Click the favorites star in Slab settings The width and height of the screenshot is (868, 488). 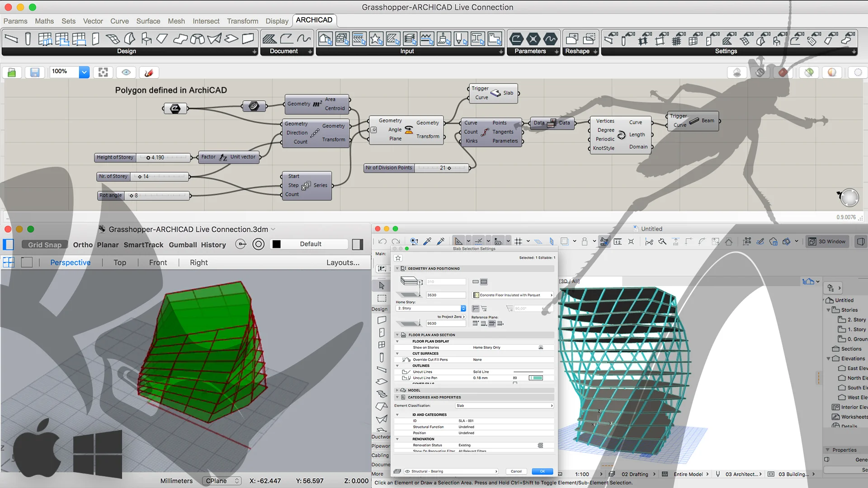click(x=398, y=258)
